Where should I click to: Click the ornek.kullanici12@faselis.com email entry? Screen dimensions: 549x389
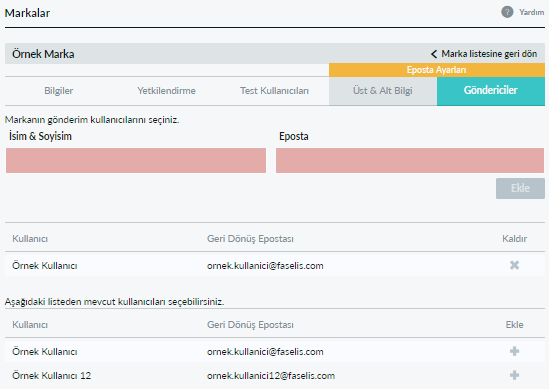(x=271, y=376)
